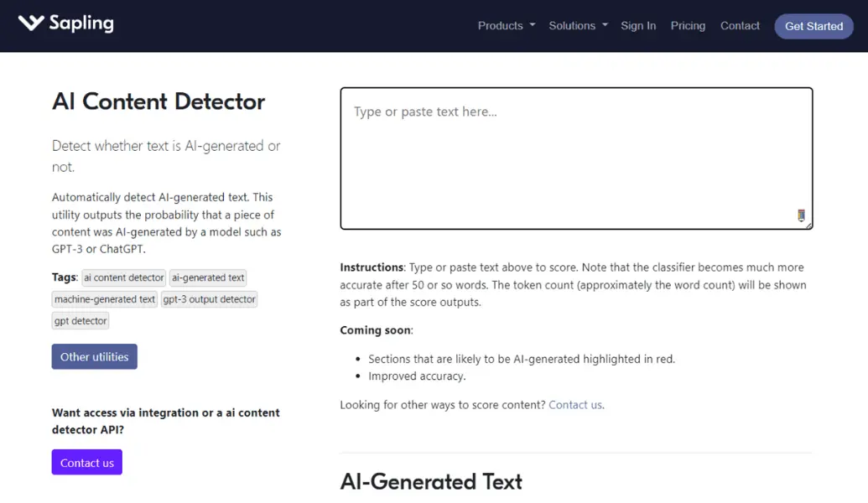Select the 'gpt detector' tag
The image size is (868, 503).
pos(81,320)
